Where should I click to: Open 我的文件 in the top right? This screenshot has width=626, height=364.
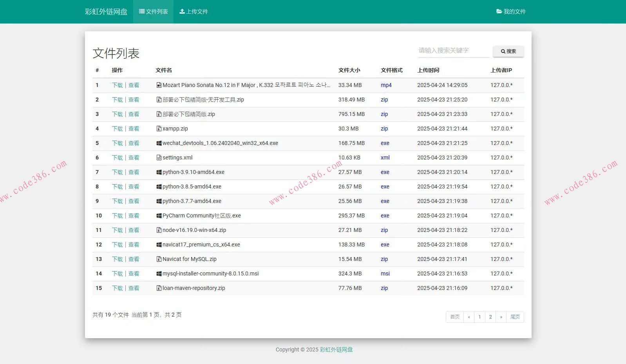coord(511,12)
